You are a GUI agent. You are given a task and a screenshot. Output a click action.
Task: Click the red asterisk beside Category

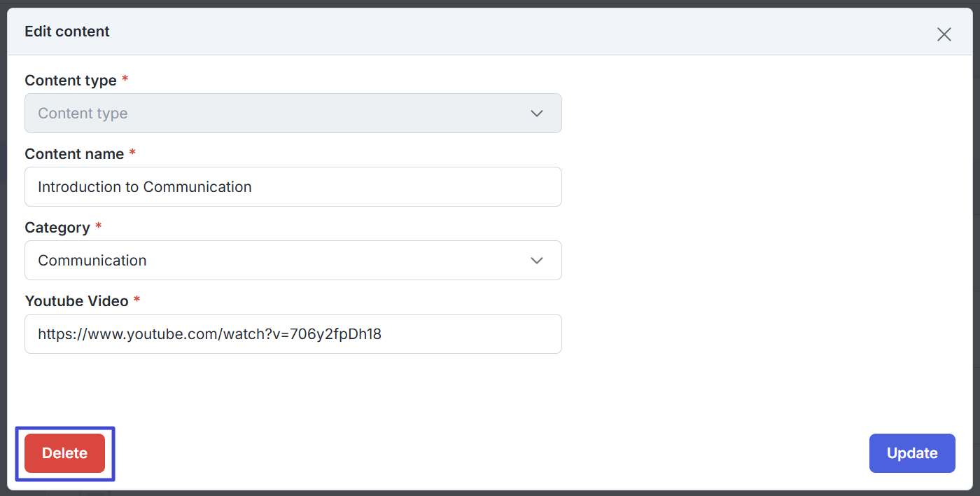(x=99, y=226)
